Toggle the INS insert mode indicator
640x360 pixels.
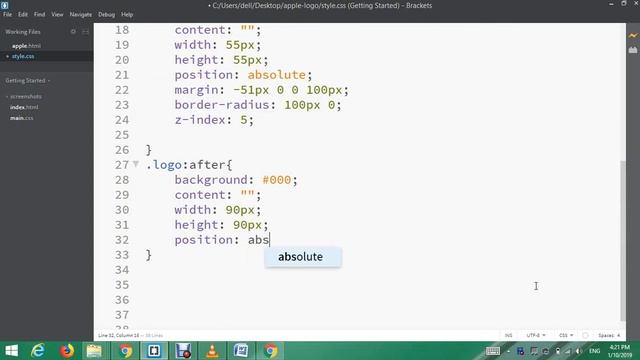click(x=509, y=335)
